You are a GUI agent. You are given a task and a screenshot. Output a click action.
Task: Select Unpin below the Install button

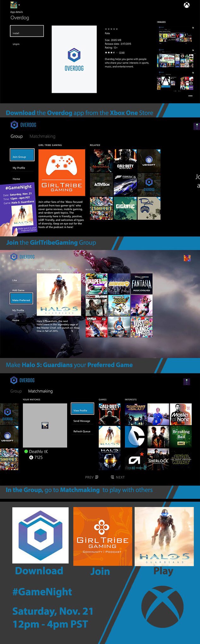tap(16, 44)
